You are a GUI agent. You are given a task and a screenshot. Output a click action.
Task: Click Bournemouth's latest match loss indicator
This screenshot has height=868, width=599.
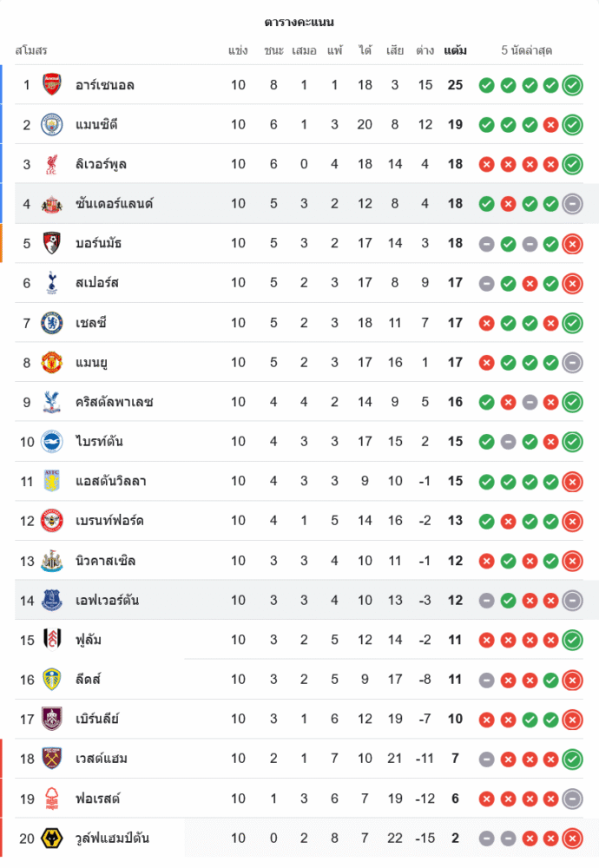[572, 244]
